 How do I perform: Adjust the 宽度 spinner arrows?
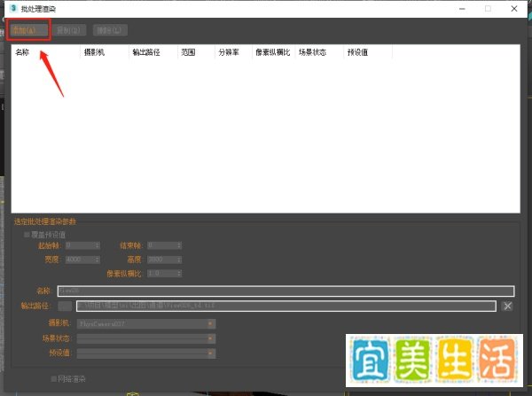point(98,260)
